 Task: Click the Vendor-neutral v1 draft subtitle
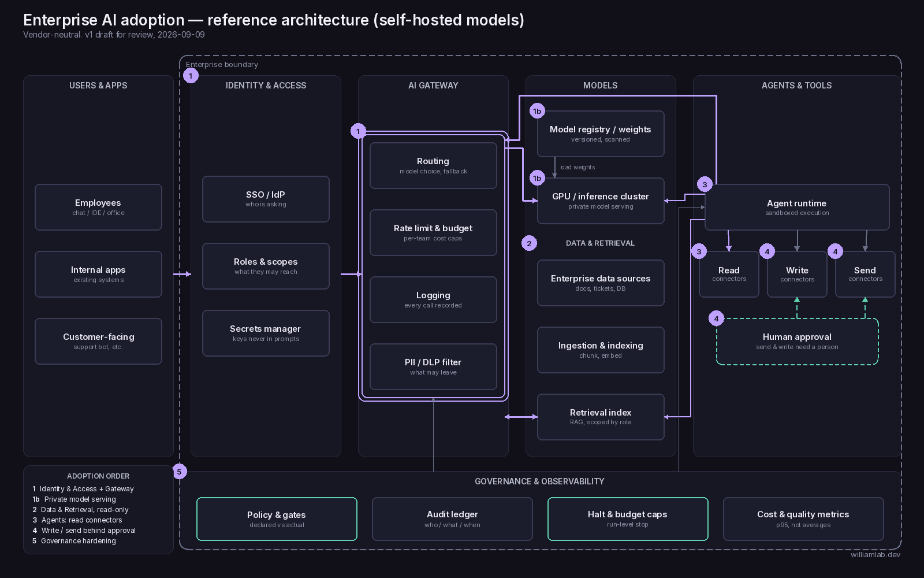click(x=114, y=35)
